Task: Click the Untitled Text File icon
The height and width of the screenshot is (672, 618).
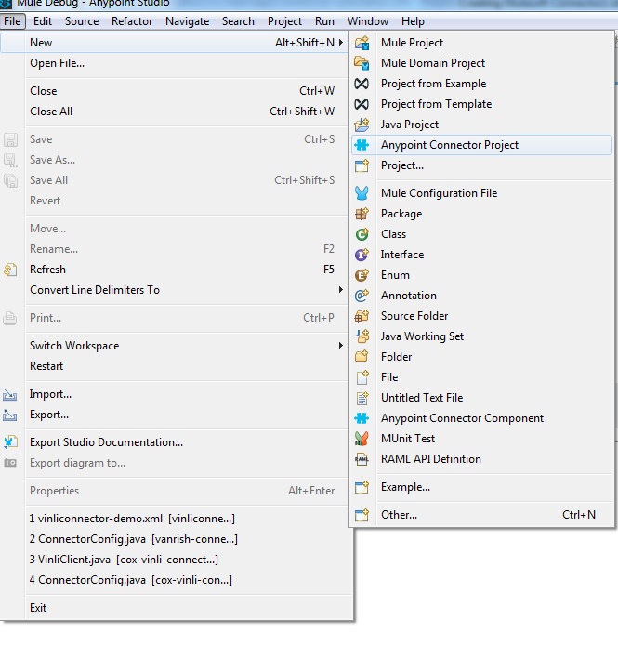Action: tap(362, 398)
